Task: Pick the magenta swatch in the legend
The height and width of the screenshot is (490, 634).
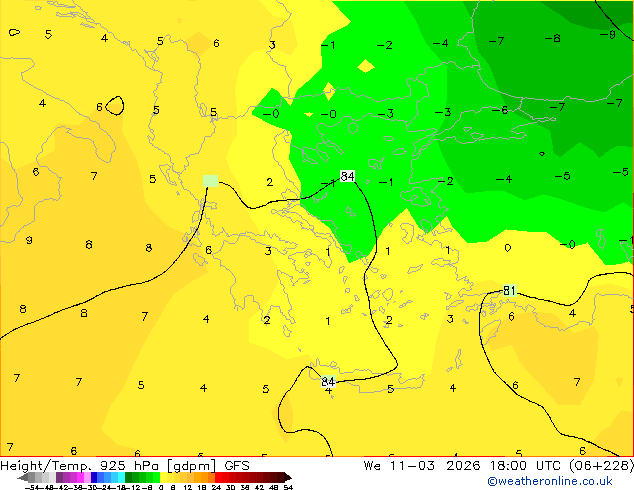Action: [x=80, y=477]
